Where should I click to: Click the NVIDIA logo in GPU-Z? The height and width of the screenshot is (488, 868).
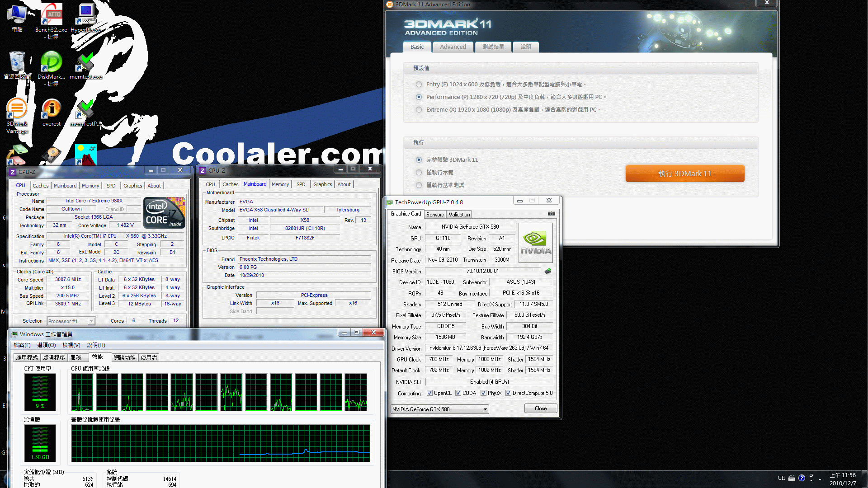[x=536, y=243]
